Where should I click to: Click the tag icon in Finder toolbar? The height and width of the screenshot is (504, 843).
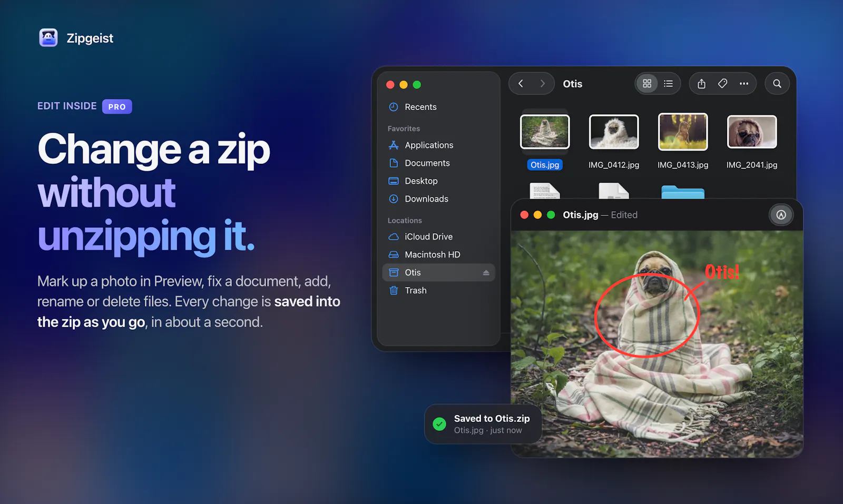click(x=722, y=84)
